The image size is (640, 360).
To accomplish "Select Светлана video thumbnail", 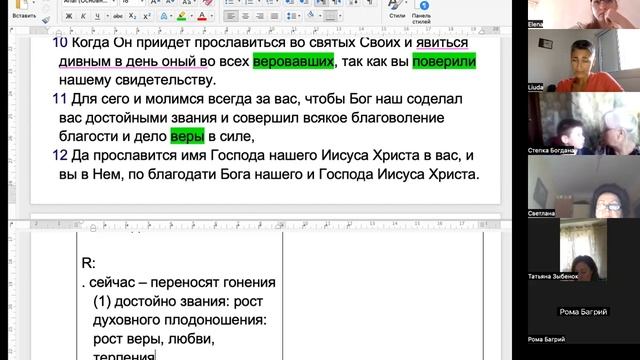I will click(x=584, y=187).
